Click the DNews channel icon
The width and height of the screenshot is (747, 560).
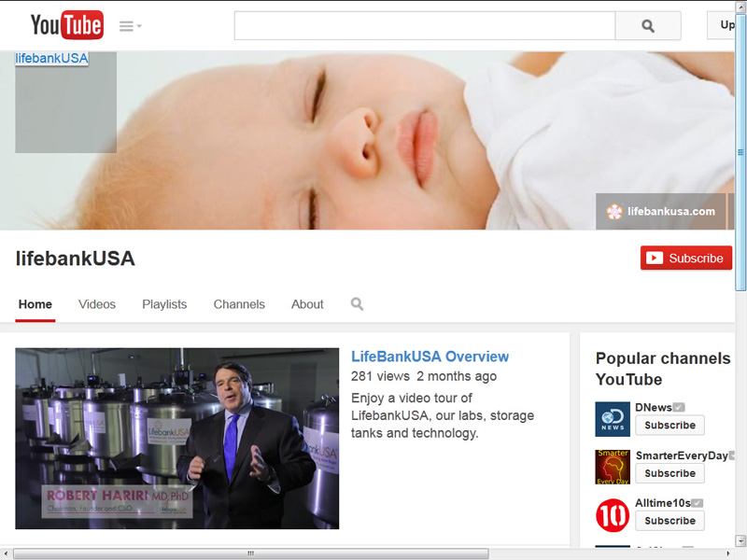613,419
